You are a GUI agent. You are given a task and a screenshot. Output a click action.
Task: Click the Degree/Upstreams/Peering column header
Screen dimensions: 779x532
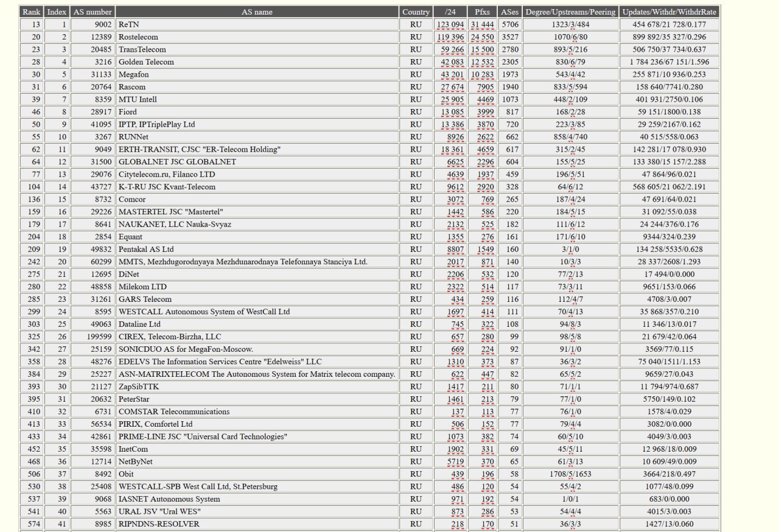click(570, 12)
